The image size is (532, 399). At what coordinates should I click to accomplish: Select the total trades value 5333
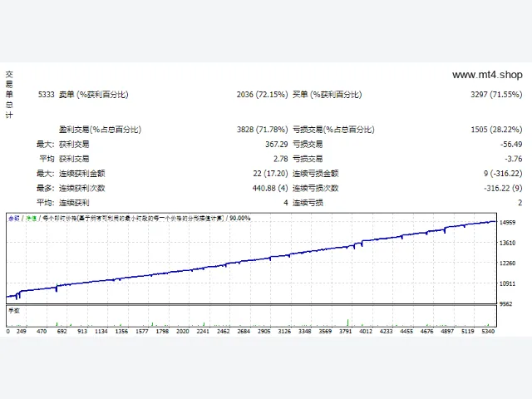pos(47,94)
